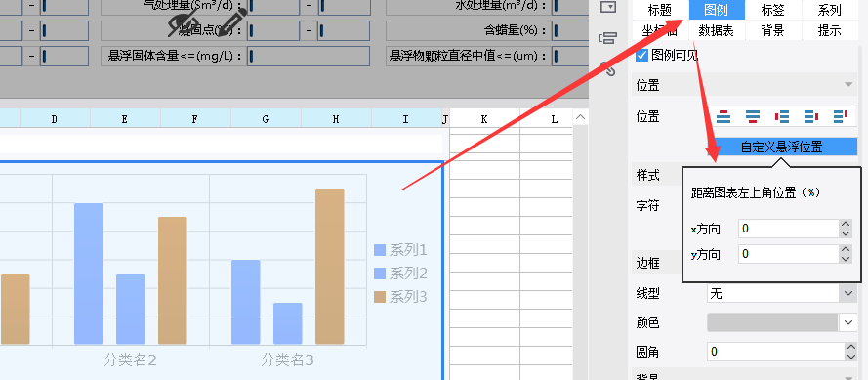Toggle the 图例可见 checkbox
This screenshot has width=868, height=380.
point(642,55)
